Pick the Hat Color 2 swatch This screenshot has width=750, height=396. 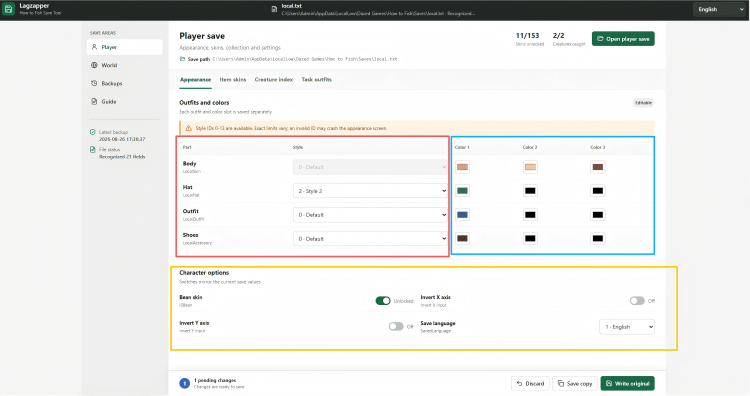[x=530, y=191]
